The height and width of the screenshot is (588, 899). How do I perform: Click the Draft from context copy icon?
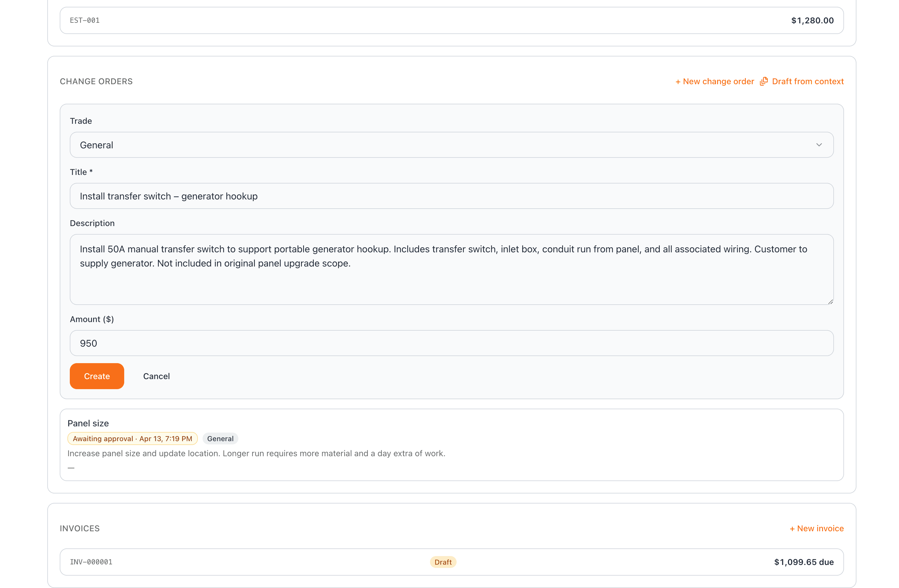click(x=764, y=81)
